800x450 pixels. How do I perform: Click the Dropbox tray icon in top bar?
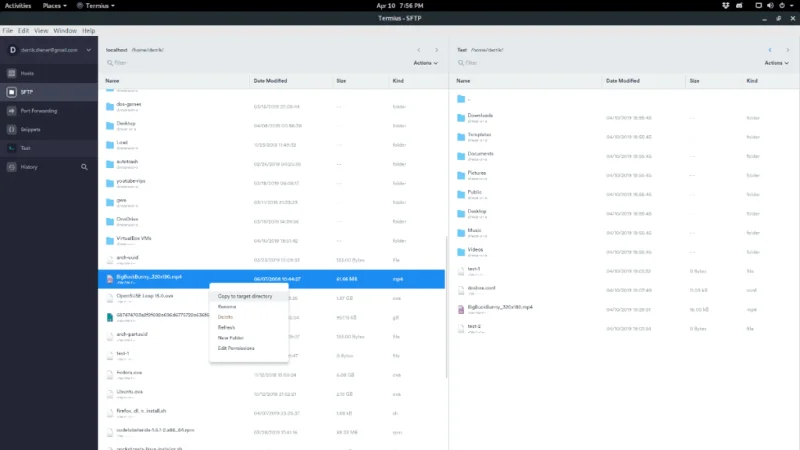726,6
